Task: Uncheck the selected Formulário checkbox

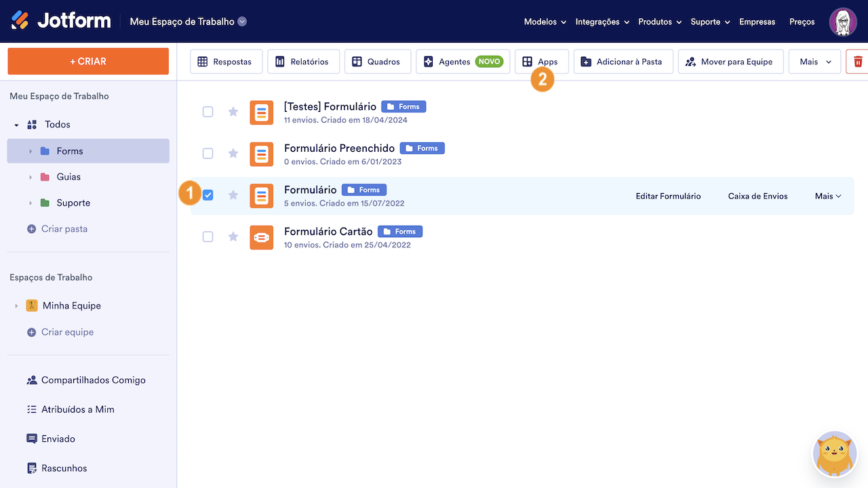Action: (x=208, y=195)
